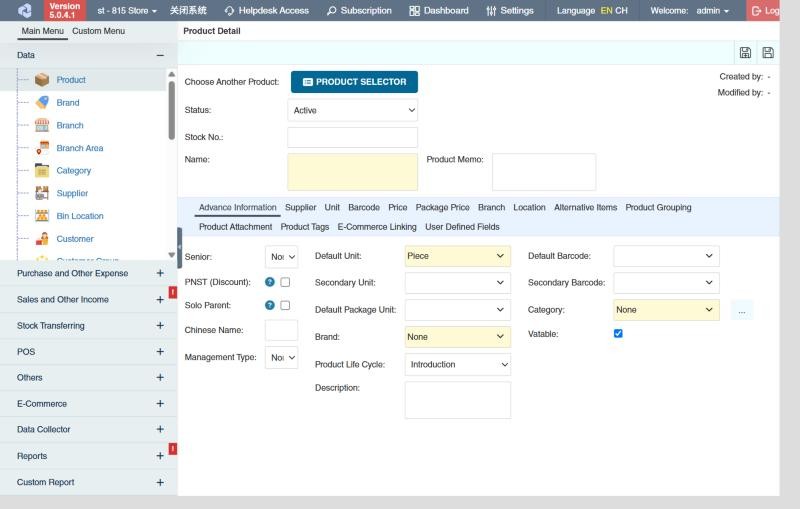Click the Solo Parent help question icon

click(x=270, y=305)
